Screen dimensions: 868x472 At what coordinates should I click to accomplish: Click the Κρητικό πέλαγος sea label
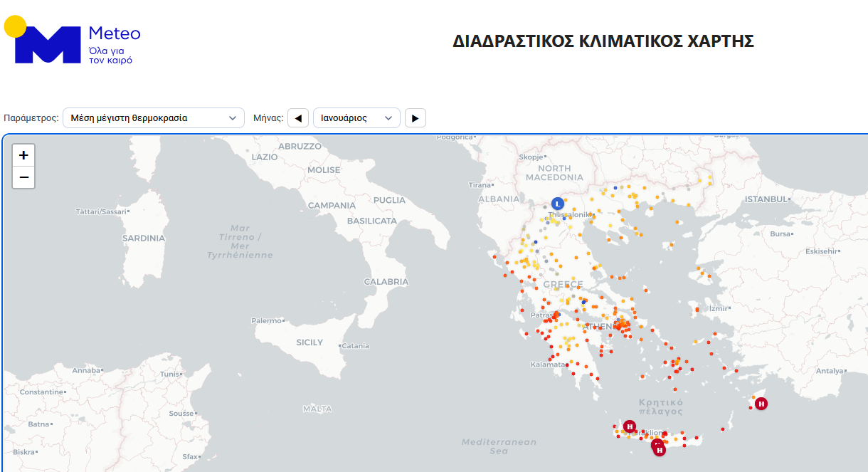coord(661,407)
